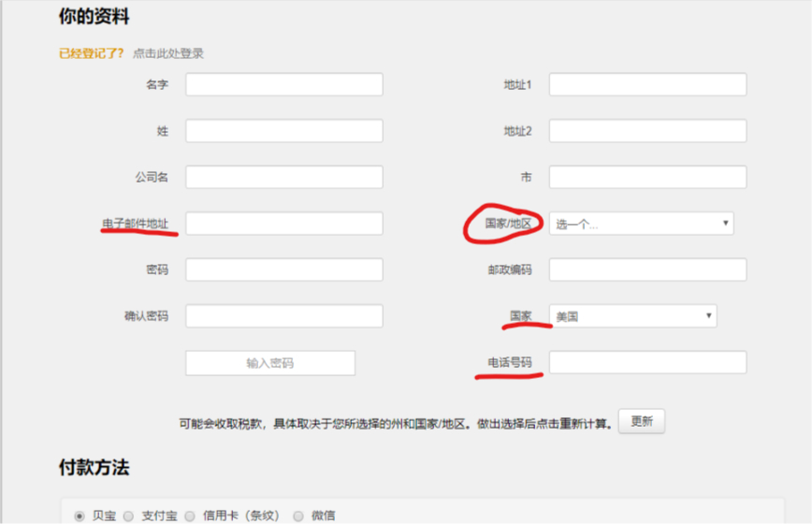Select the 信用卡（条纹） radio option
Screen dimensions: 812x524
point(190,516)
